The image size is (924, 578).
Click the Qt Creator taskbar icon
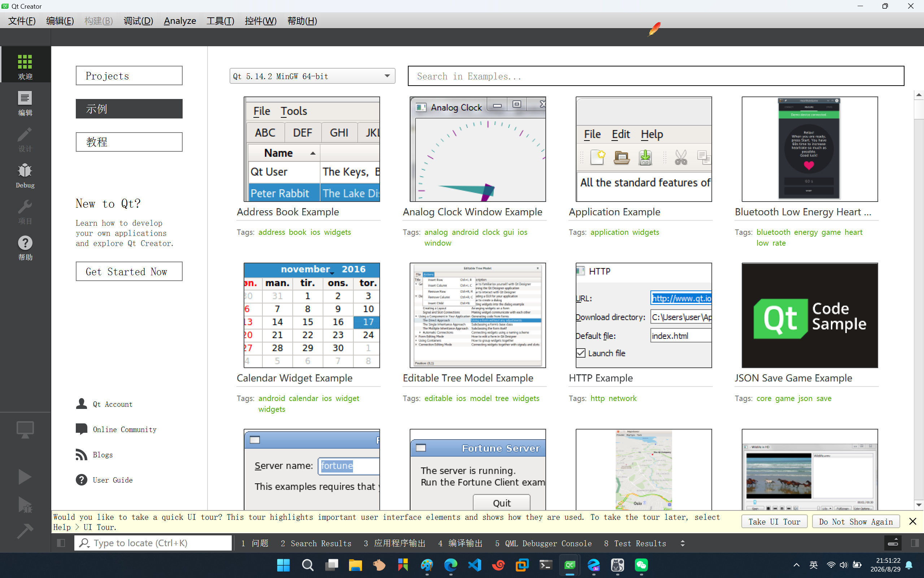[x=570, y=565]
